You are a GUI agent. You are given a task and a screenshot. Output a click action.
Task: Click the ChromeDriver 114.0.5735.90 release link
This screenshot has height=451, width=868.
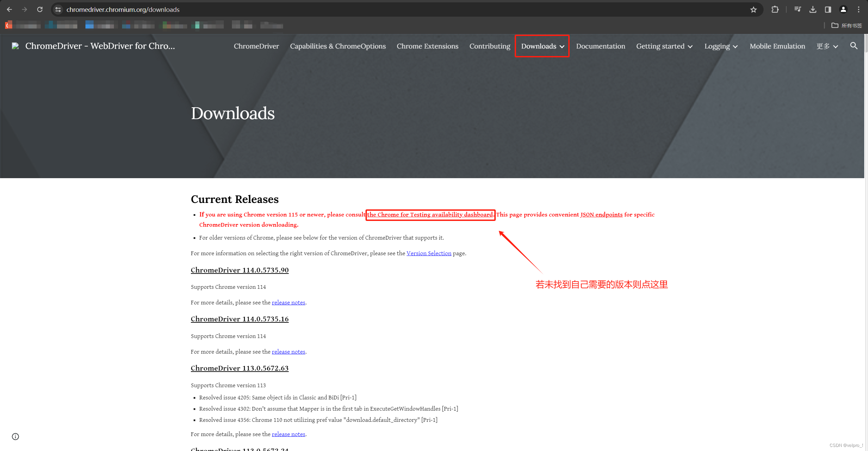(239, 270)
